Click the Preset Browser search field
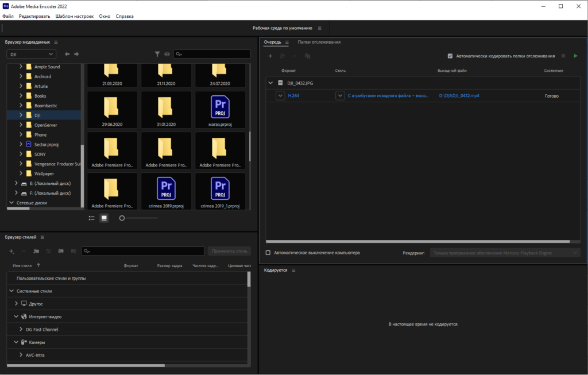 coord(143,251)
